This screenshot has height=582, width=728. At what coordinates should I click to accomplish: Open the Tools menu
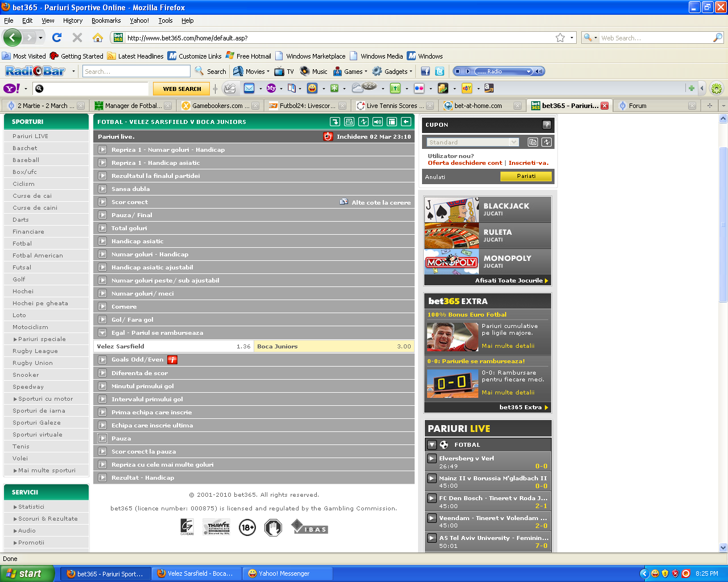(x=166, y=20)
